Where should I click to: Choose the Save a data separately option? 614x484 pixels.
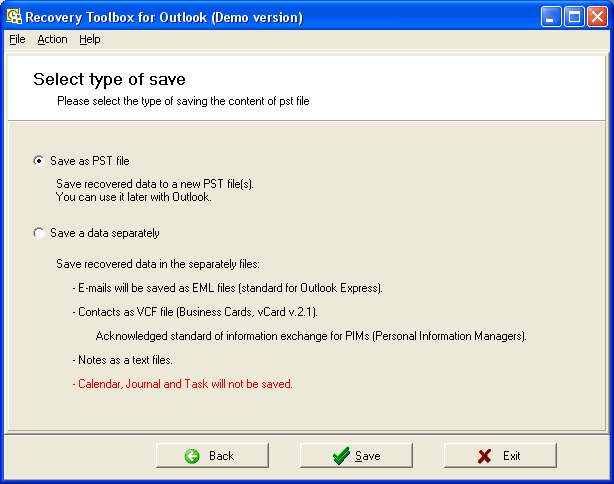pyautogui.click(x=39, y=233)
